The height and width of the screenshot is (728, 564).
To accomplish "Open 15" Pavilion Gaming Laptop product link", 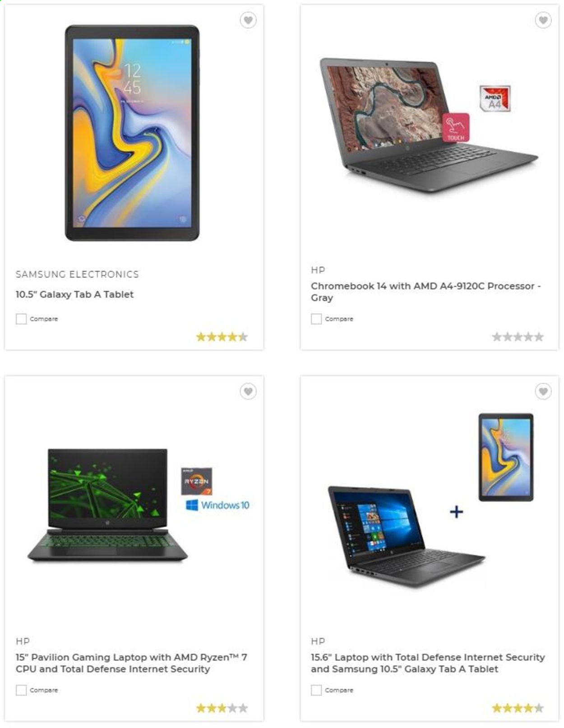I will [131, 663].
